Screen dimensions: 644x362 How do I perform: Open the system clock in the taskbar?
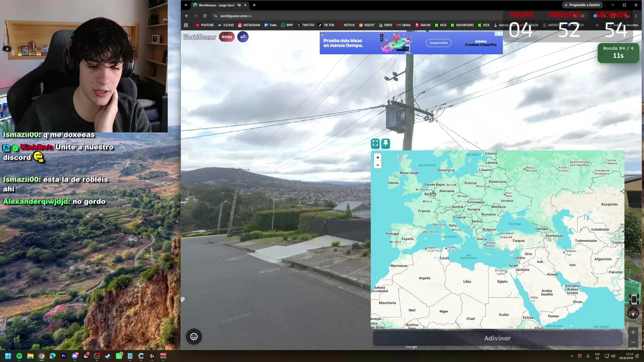tap(626, 356)
